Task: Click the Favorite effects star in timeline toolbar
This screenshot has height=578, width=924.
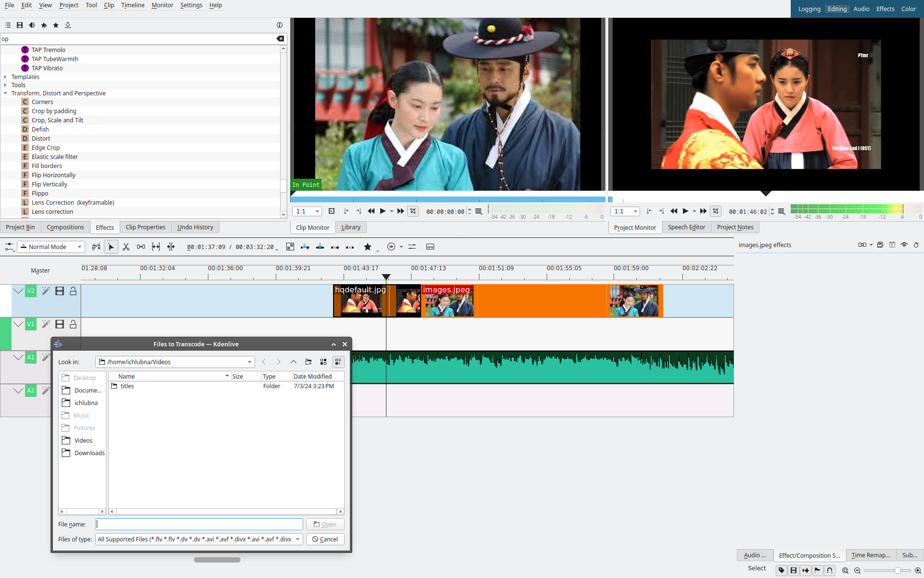Action: click(368, 247)
